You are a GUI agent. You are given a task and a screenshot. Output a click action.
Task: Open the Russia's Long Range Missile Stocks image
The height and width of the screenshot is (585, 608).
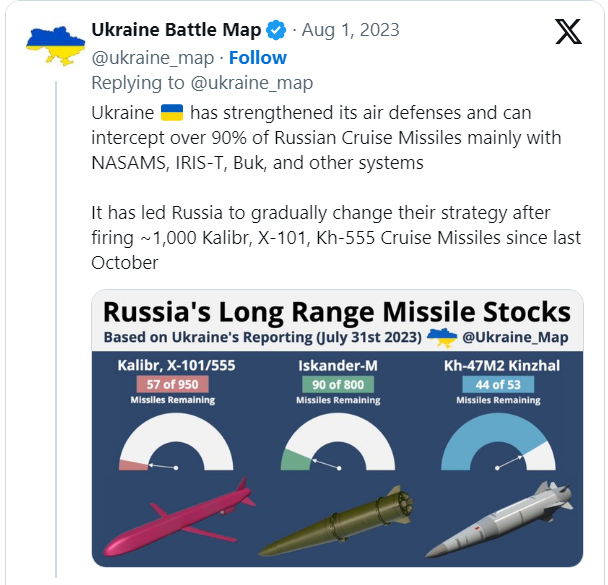(337, 428)
